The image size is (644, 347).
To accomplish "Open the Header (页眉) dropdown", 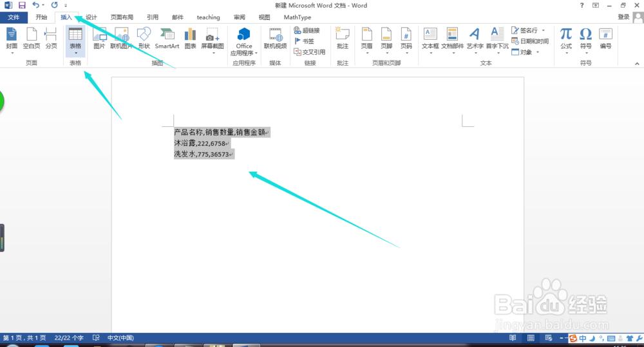I will pos(367,41).
